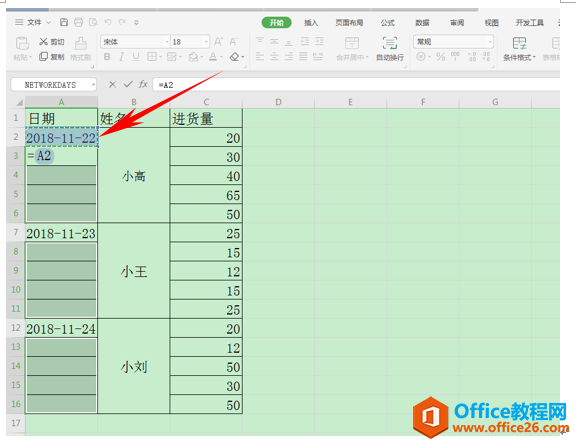The image size is (576, 445).
Task: Switch to the View (视图) tab
Action: click(x=492, y=23)
